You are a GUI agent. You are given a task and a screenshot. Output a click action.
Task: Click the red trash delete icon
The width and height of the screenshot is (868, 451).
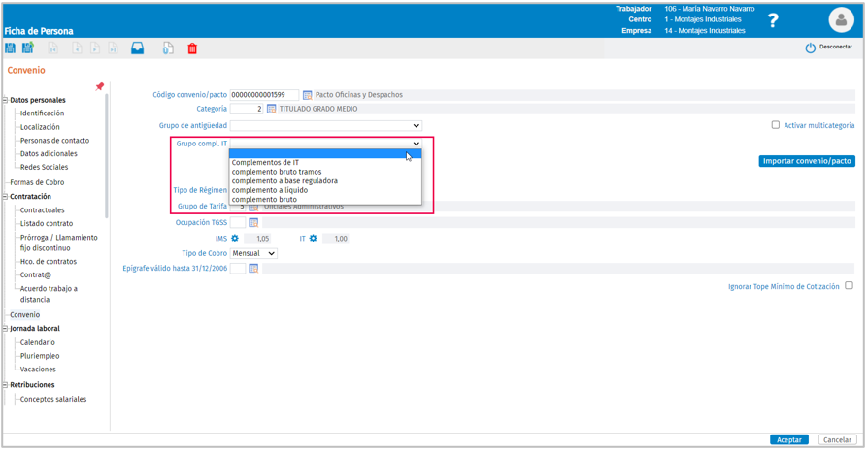(x=192, y=48)
